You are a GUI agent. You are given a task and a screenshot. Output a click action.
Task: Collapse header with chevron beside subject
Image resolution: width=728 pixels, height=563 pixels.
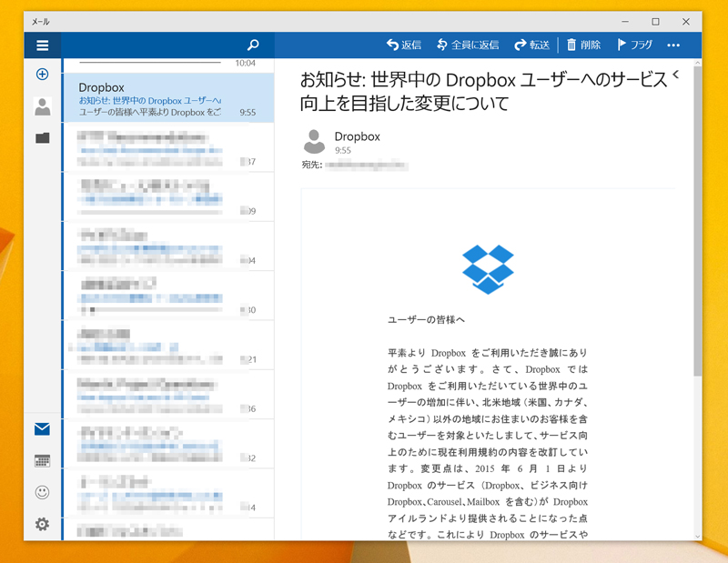pyautogui.click(x=675, y=74)
